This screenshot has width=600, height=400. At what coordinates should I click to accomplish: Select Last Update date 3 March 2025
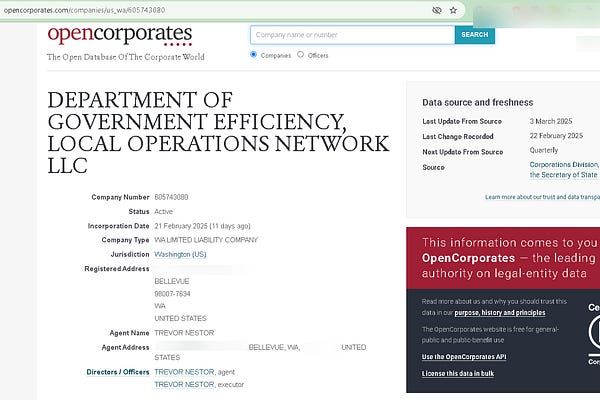coord(551,121)
